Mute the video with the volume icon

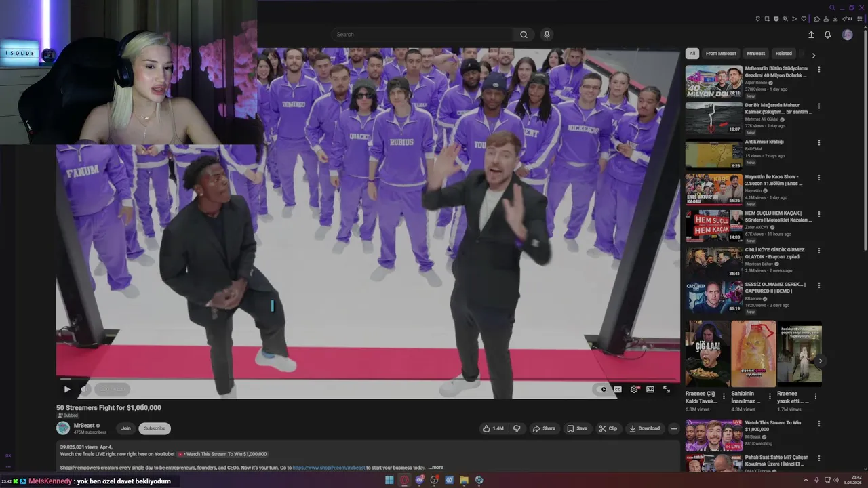click(x=85, y=389)
